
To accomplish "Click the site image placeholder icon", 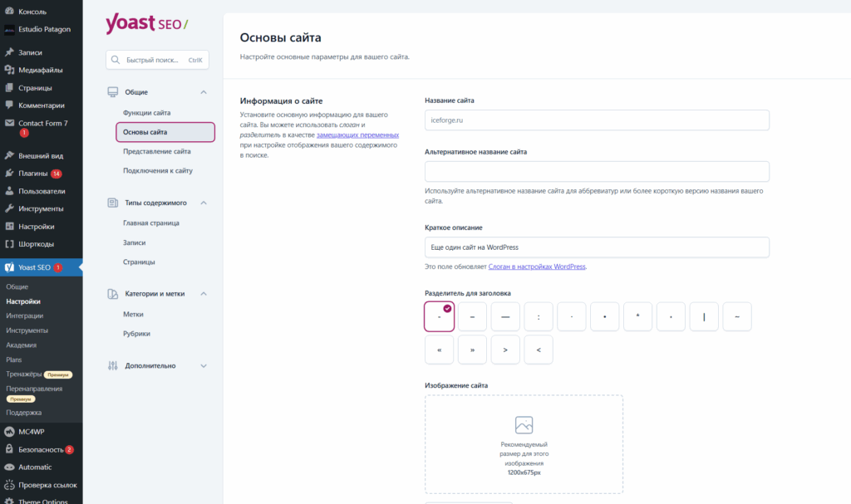I will pyautogui.click(x=524, y=425).
